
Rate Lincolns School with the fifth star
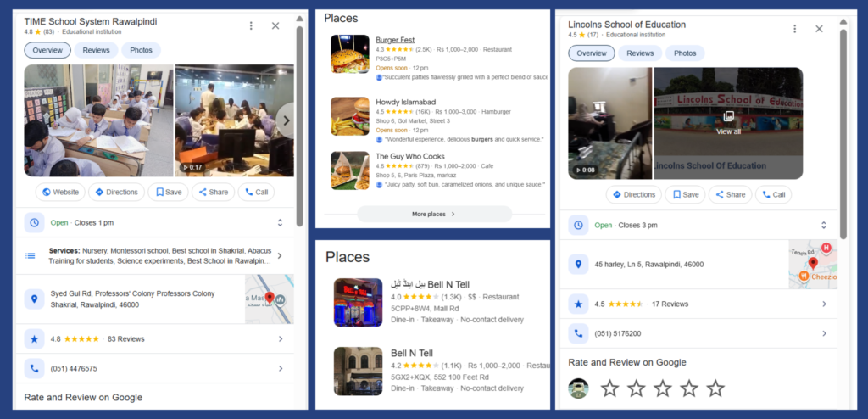click(x=715, y=388)
